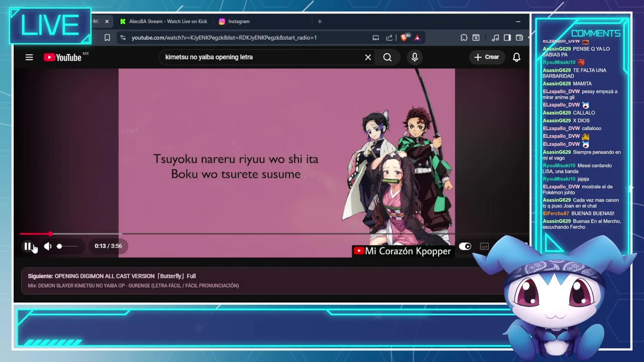Viewport: 644px width, 362px height.
Task: Open the Brave Wallet icon
Action: coord(519,38)
